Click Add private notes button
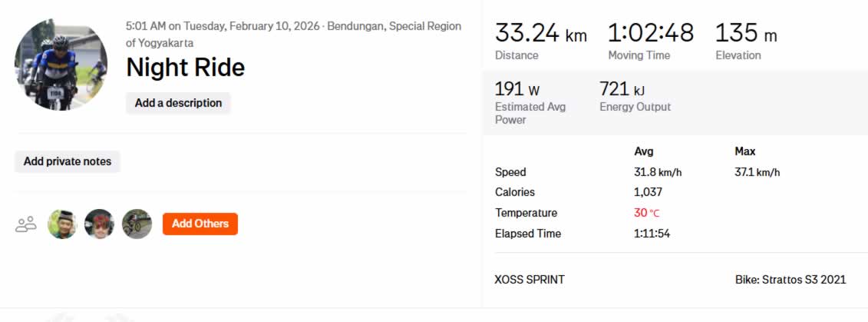 click(68, 161)
